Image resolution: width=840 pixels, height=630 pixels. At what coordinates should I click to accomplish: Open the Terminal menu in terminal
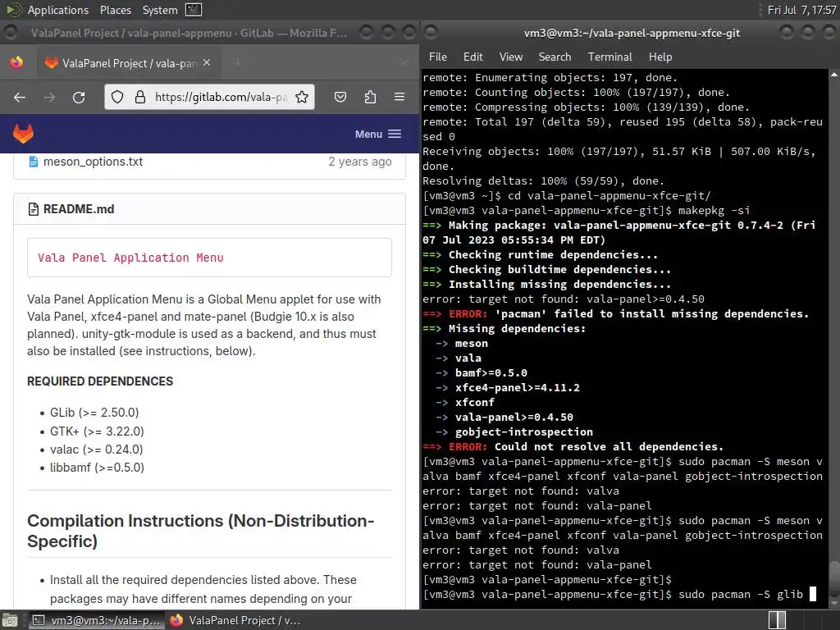click(x=610, y=57)
